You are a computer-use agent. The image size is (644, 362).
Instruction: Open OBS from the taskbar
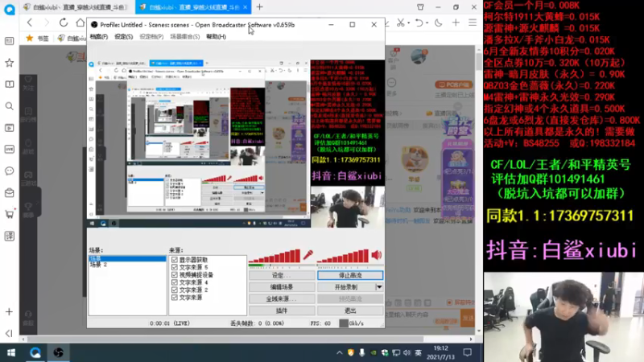pyautogui.click(x=58, y=352)
